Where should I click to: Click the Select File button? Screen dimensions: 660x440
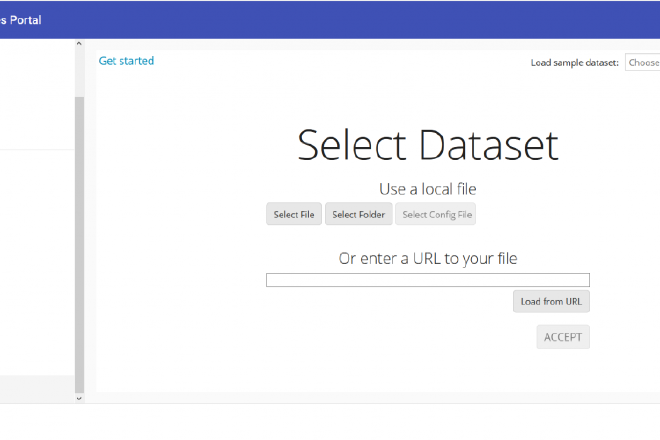[294, 214]
